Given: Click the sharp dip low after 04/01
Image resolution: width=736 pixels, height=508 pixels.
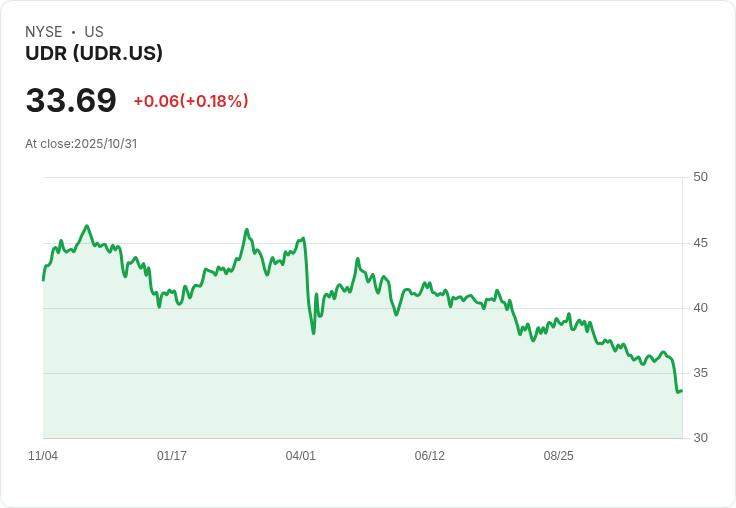Looking at the screenshot, I should [313, 332].
